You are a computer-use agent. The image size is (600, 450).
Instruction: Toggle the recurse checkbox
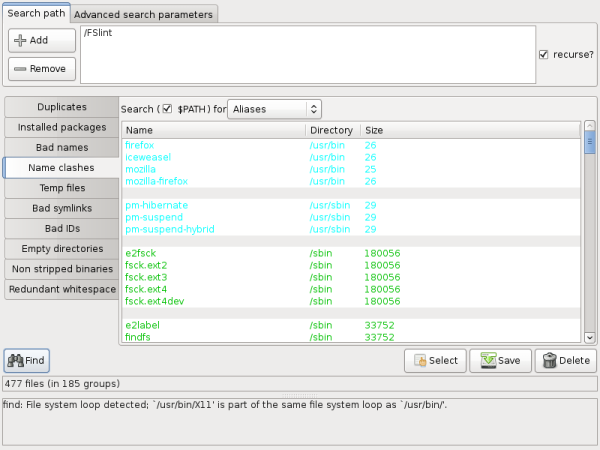(x=544, y=54)
